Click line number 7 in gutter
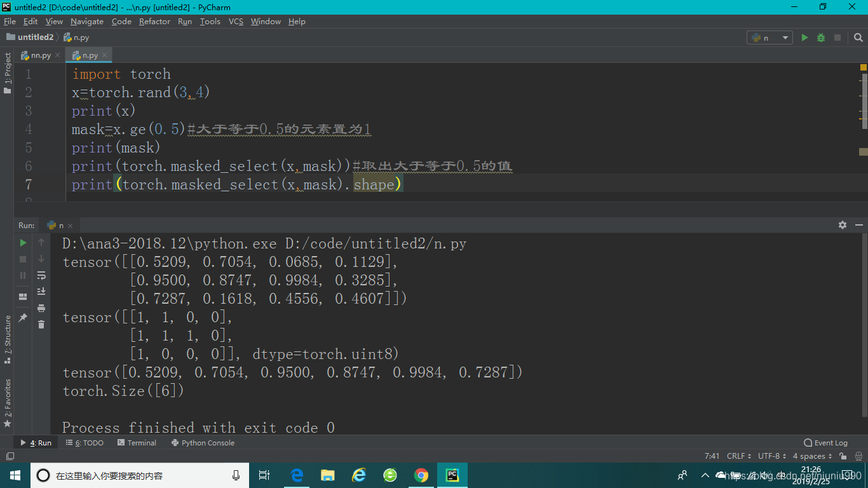868x488 pixels. (x=27, y=184)
